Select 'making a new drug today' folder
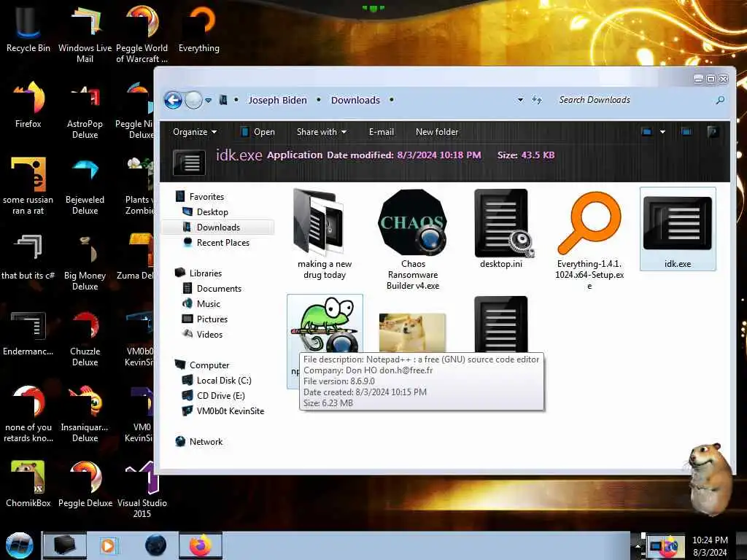Screen dimensions: 747x560 tap(325, 234)
